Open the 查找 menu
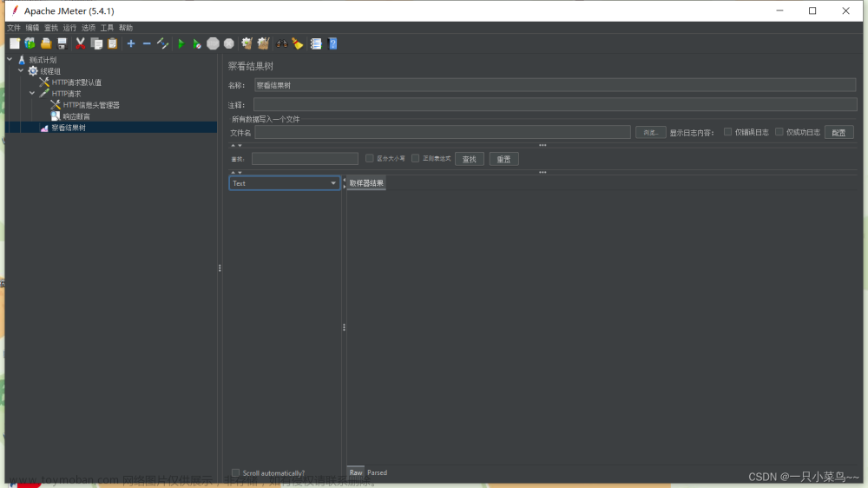The width and height of the screenshot is (868, 488). [x=51, y=28]
